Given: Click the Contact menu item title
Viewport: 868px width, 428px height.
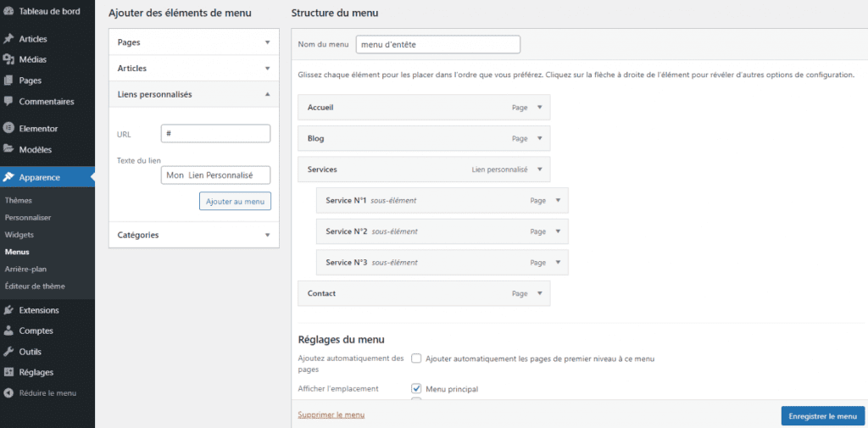Looking at the screenshot, I should click(x=321, y=293).
